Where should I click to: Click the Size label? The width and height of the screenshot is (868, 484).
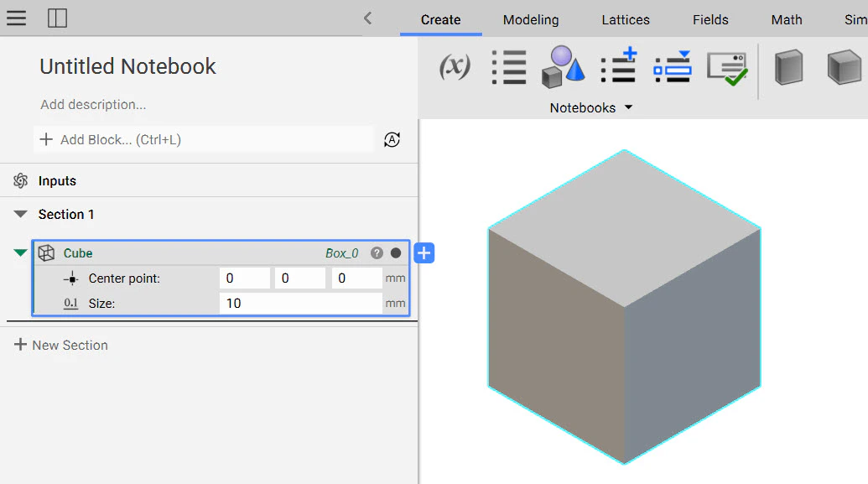(x=101, y=304)
